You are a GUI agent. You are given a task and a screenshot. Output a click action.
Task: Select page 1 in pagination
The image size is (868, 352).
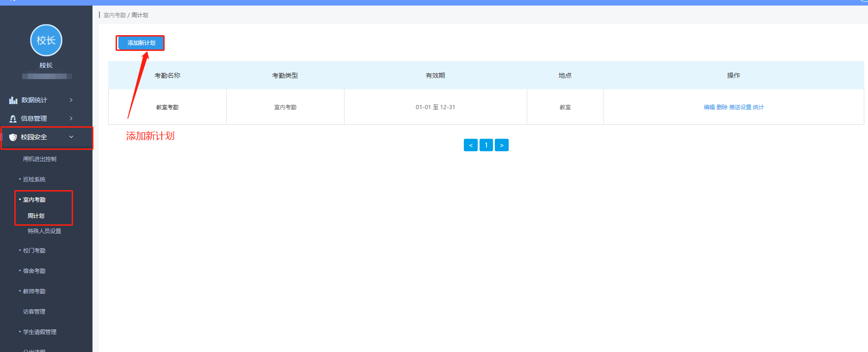486,145
